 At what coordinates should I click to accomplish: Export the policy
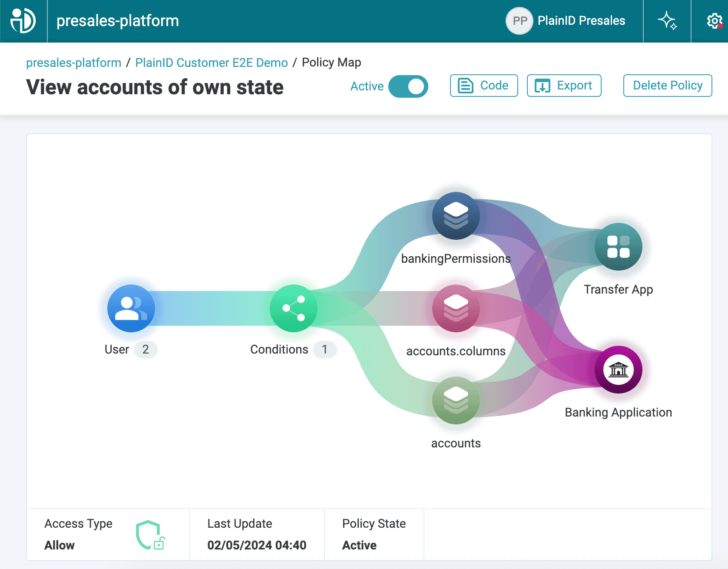[x=564, y=86]
